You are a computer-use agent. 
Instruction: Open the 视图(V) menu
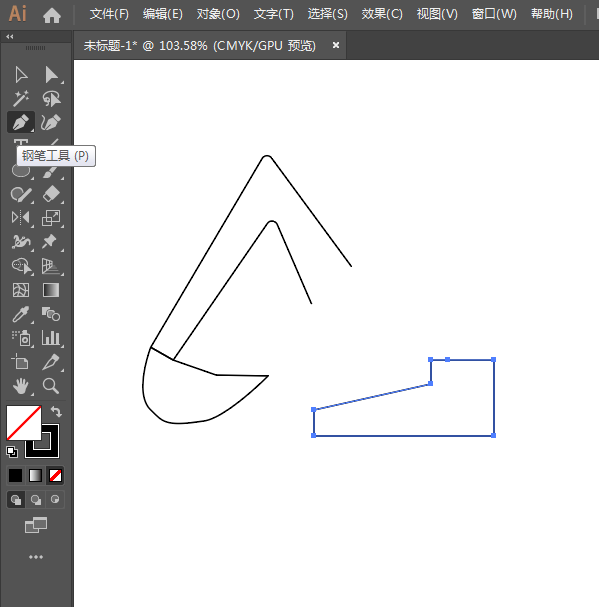pos(437,14)
